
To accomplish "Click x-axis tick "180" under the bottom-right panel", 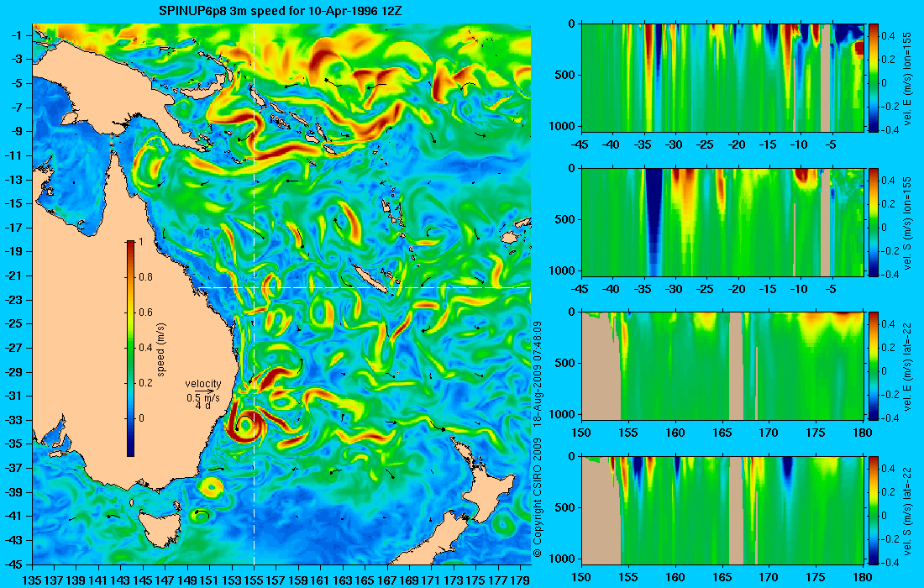I will 863,577.
